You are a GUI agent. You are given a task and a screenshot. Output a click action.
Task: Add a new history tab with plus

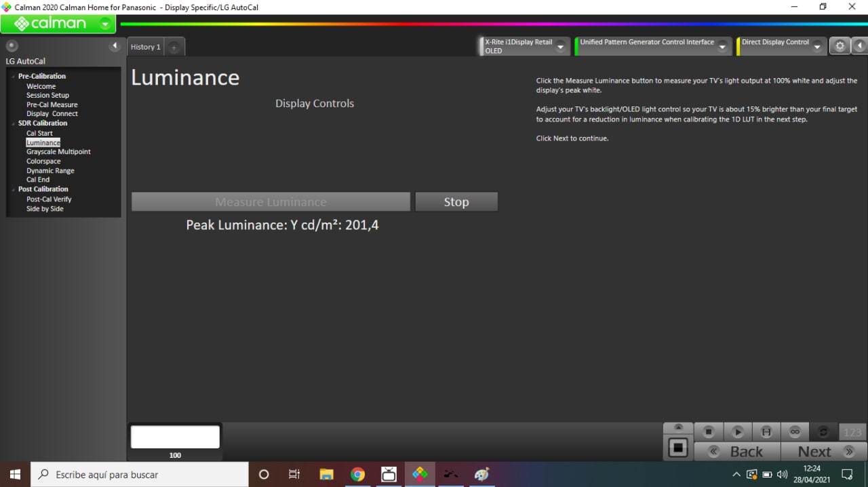(x=174, y=47)
